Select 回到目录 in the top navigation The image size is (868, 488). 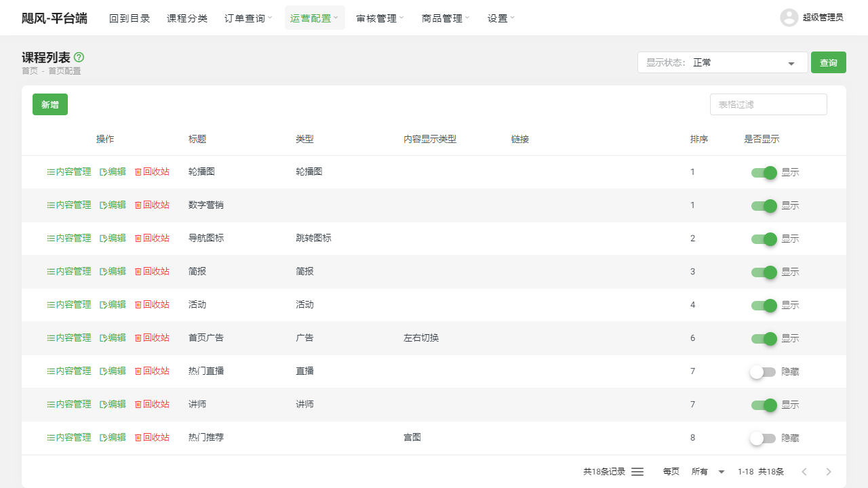pyautogui.click(x=130, y=18)
